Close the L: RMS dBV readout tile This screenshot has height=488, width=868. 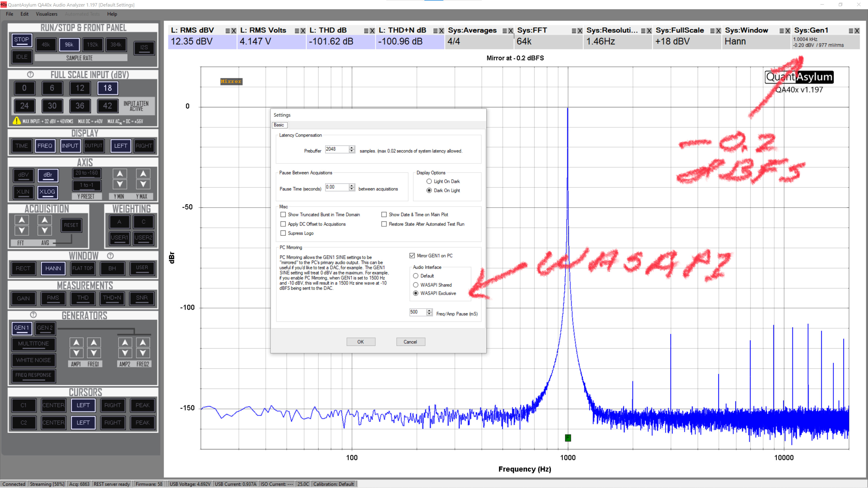pos(233,31)
